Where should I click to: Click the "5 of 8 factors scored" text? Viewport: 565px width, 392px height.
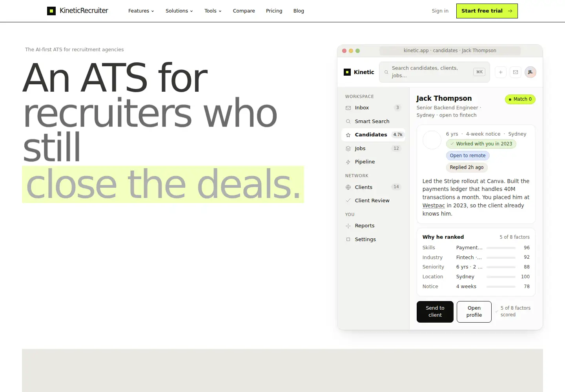[516, 312]
